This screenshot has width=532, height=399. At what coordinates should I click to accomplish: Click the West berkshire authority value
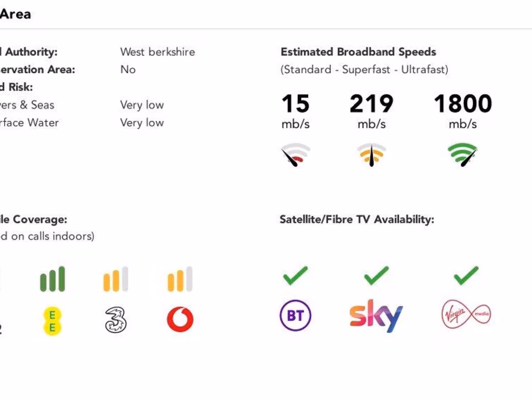click(157, 52)
